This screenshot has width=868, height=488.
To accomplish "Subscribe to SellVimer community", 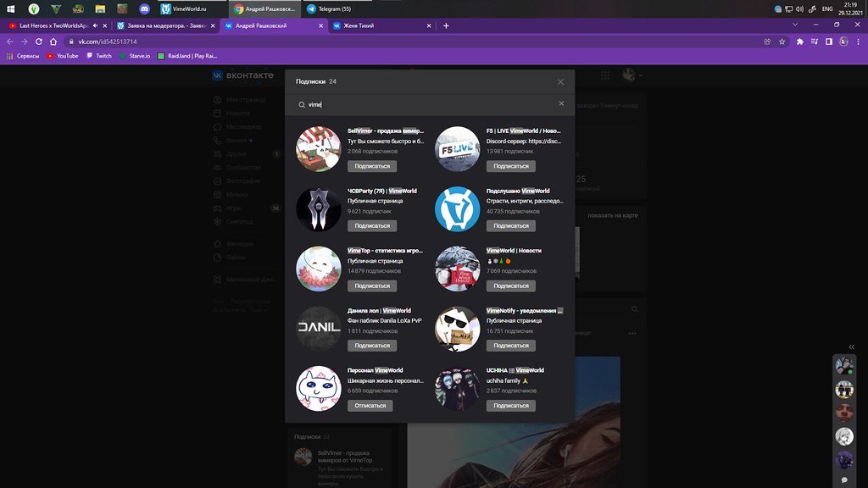I will click(371, 166).
